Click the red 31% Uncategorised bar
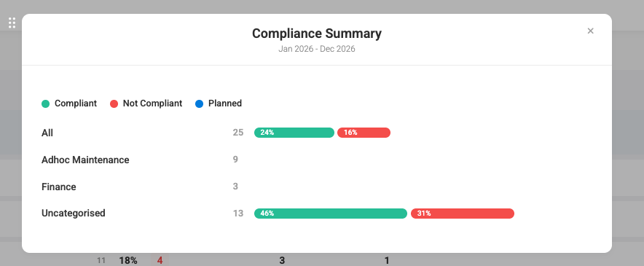 pyautogui.click(x=463, y=214)
